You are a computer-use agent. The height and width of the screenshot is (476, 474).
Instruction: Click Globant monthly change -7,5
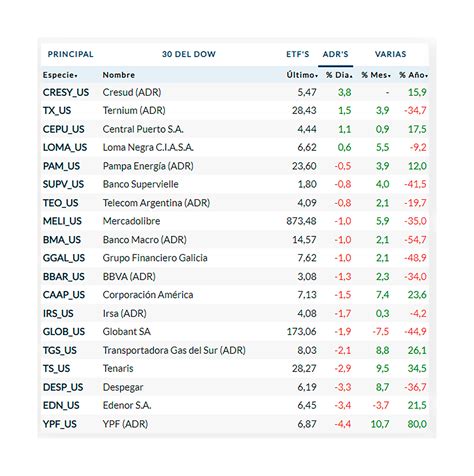(x=381, y=332)
